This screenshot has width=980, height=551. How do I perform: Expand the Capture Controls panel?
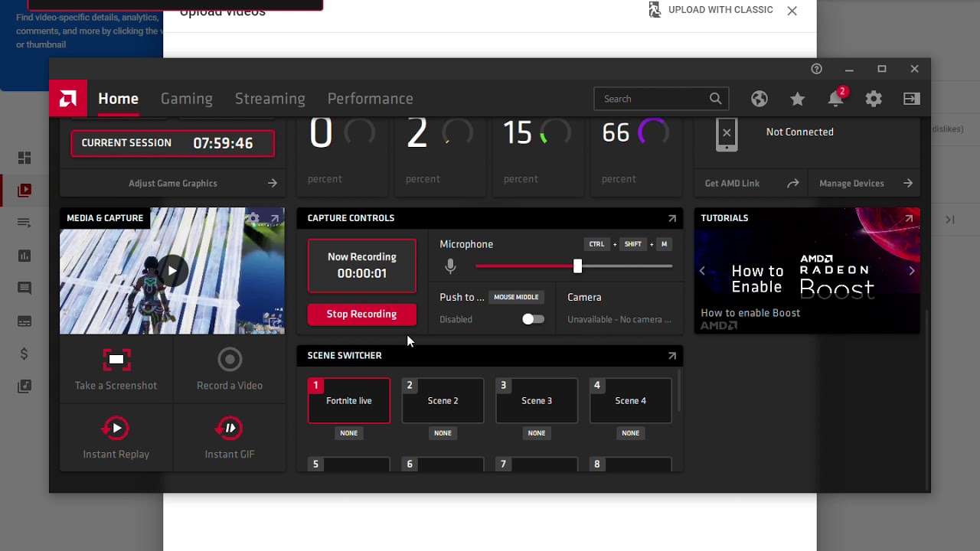pos(672,219)
